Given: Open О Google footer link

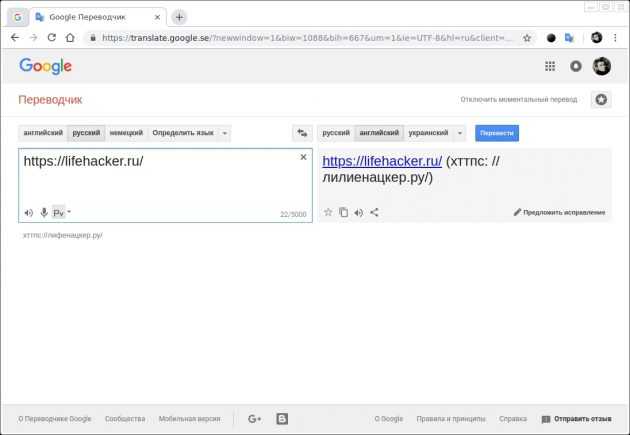Looking at the screenshot, I should click(389, 419).
